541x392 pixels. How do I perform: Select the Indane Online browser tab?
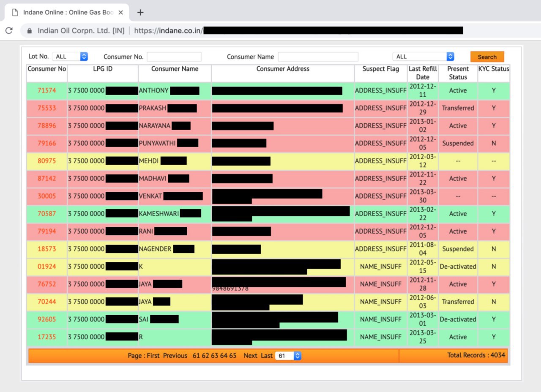click(x=68, y=12)
